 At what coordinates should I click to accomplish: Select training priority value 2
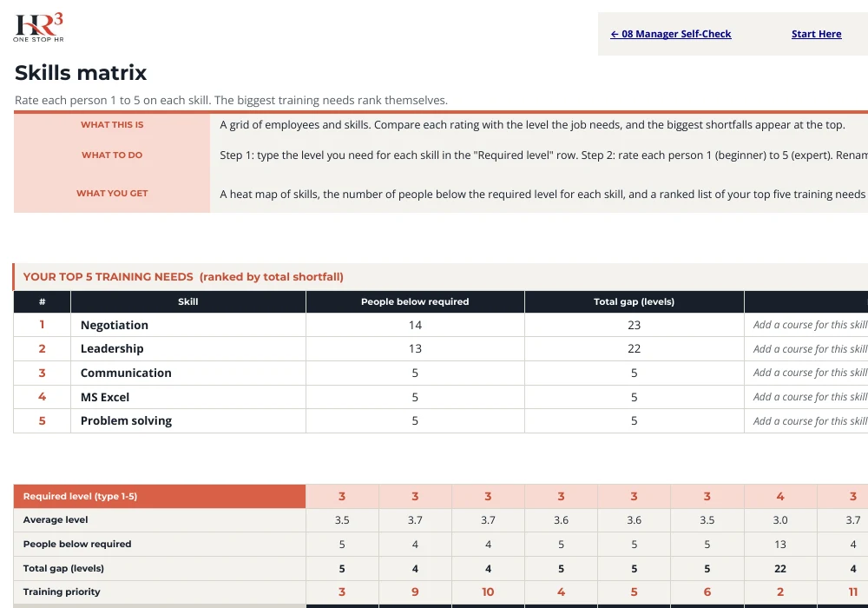coord(780,592)
